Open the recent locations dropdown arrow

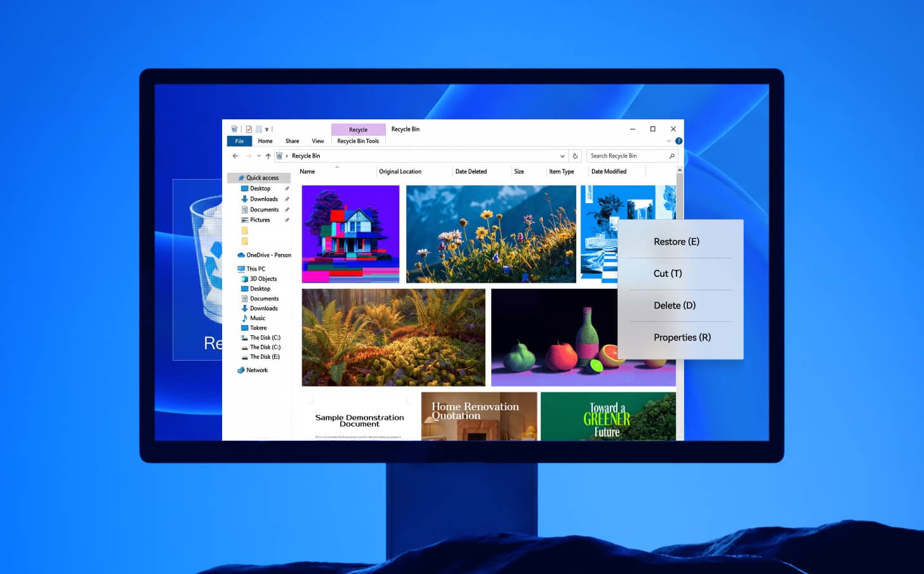[259, 156]
